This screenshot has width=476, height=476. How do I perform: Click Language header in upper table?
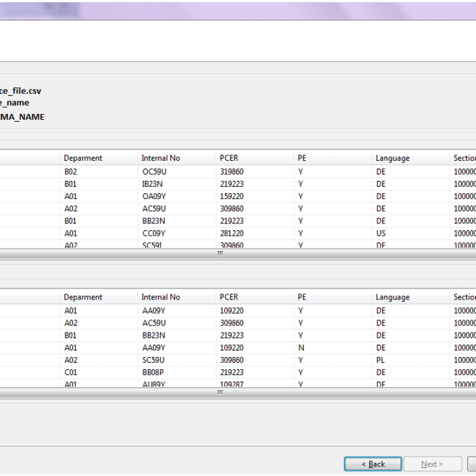click(410, 158)
